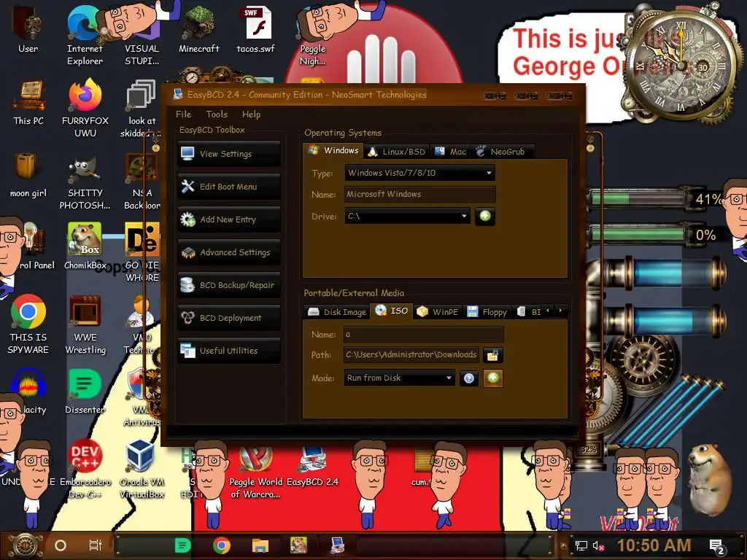Viewport: 747px width, 560px height.
Task: Open Useful Utilities section
Action: [228, 351]
